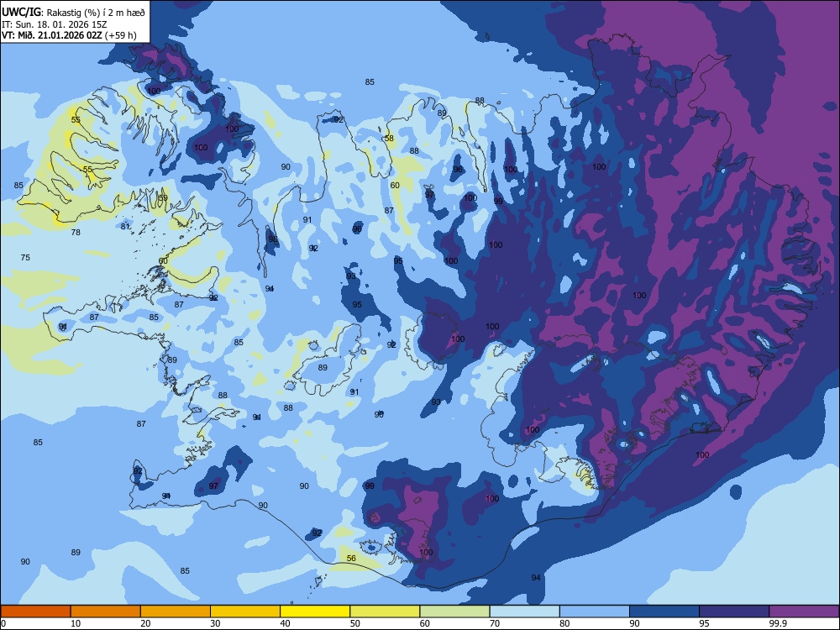Pick the purple above-99.9 legend swatch

[804, 612]
